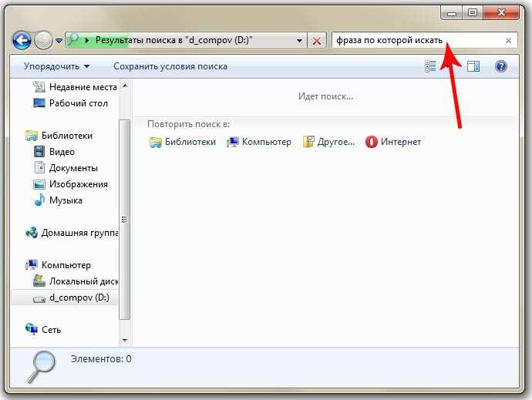Viewport: 532px width, 400px height.
Task: Click the Недавние места icon
Action: click(39, 87)
